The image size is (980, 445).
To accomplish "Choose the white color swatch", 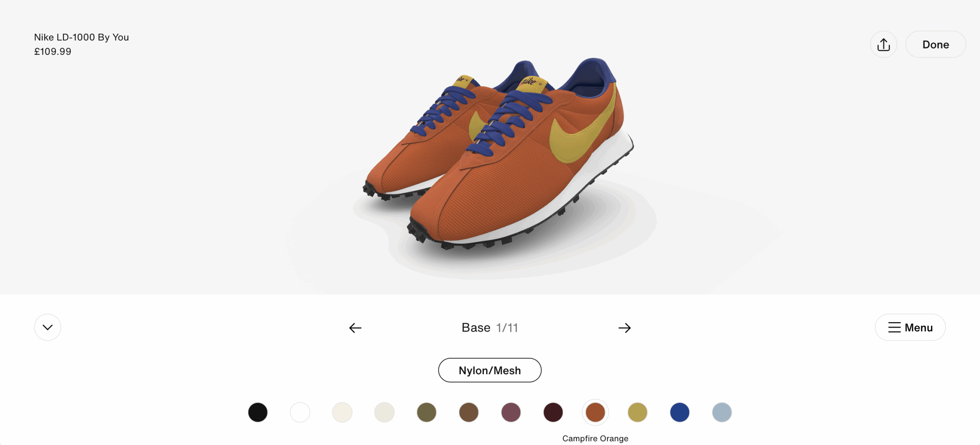I will [x=300, y=412].
